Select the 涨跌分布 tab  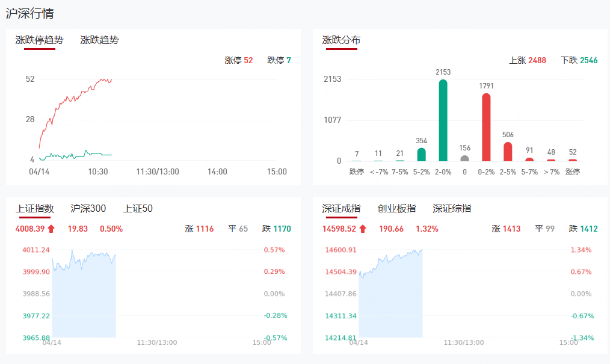click(341, 40)
